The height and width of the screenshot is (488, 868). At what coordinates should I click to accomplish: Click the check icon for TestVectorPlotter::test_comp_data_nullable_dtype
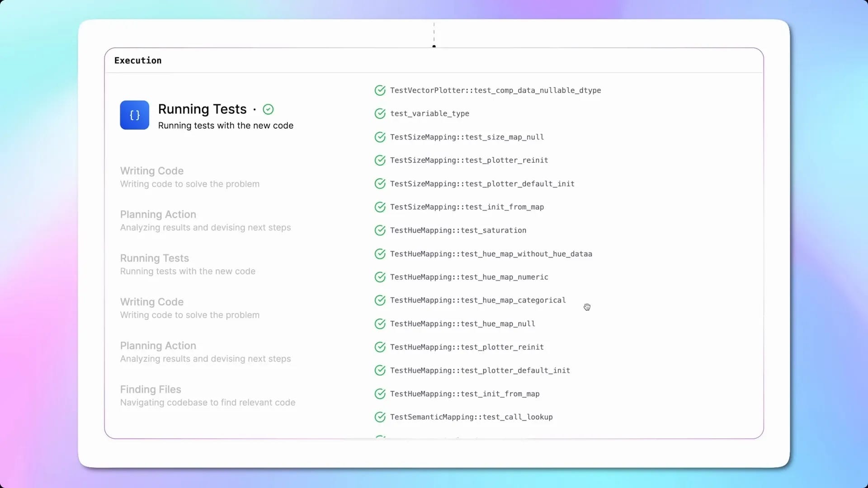[380, 90]
